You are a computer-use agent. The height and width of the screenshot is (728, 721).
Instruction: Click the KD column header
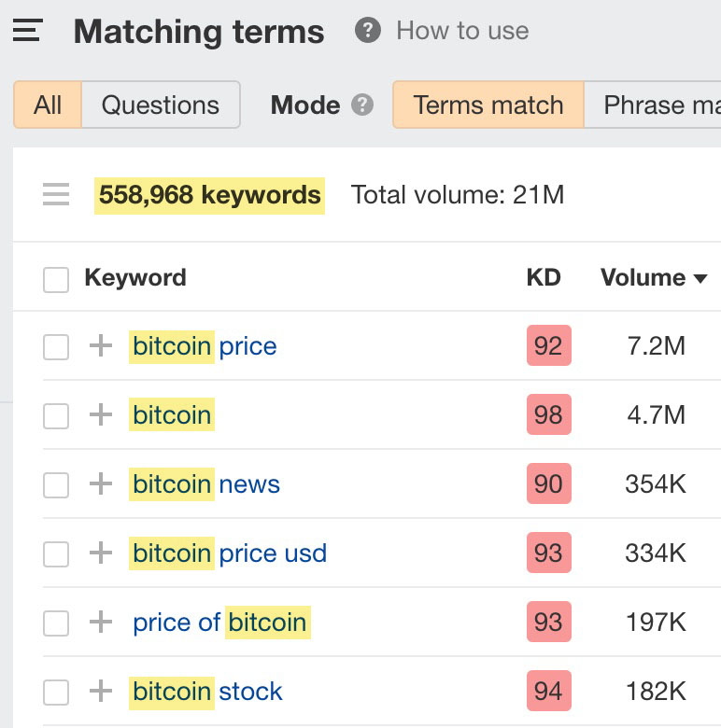544,278
